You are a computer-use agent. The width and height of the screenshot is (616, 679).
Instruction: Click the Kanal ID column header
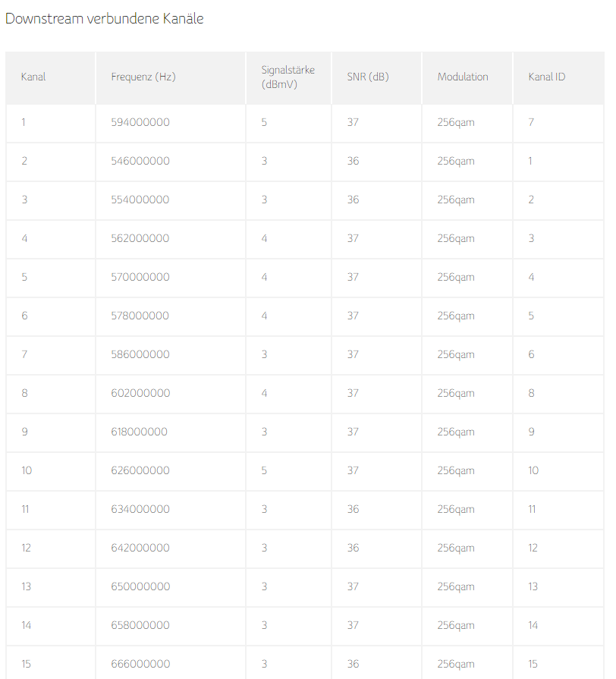[x=547, y=77]
